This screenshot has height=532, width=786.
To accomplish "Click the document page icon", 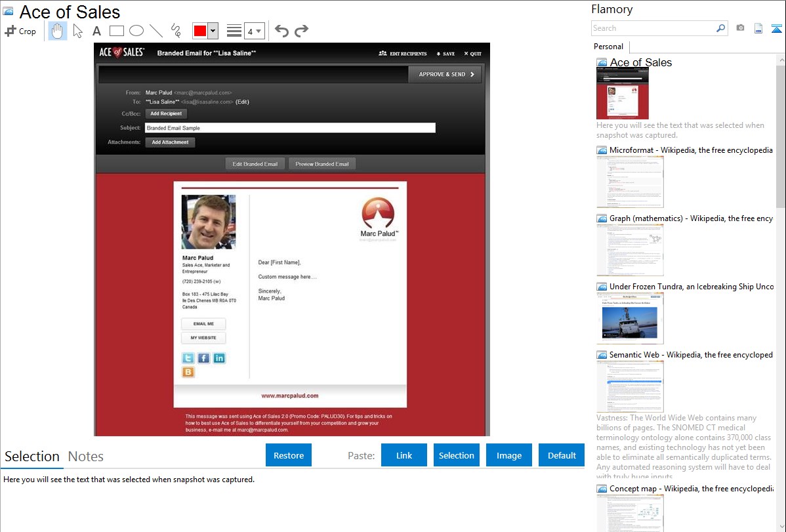I will click(758, 28).
